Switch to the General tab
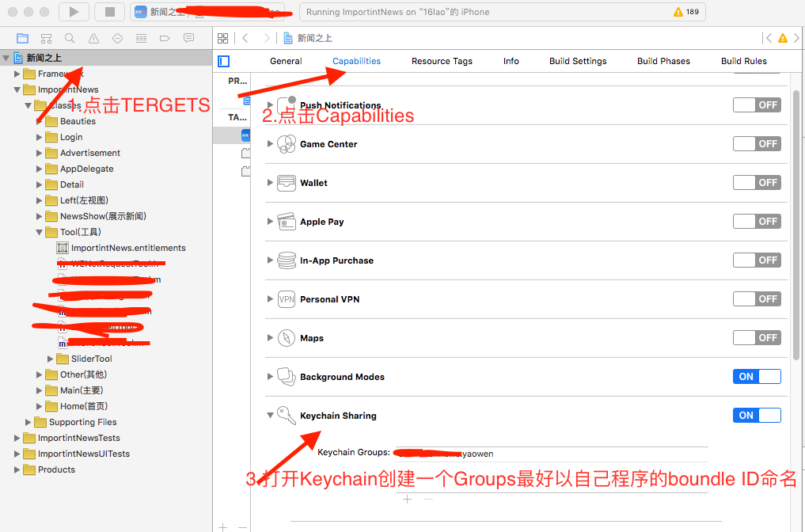Screen dimensions: 805x532 click(x=286, y=61)
